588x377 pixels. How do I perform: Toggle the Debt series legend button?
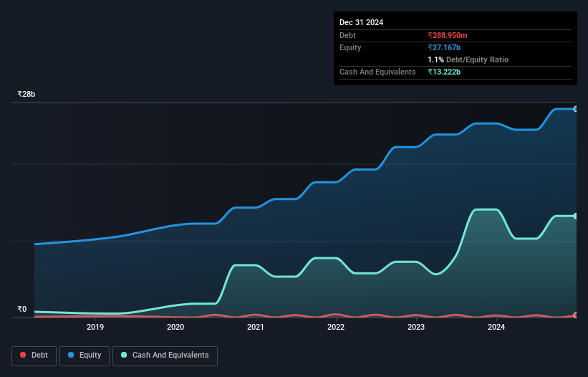tap(34, 355)
